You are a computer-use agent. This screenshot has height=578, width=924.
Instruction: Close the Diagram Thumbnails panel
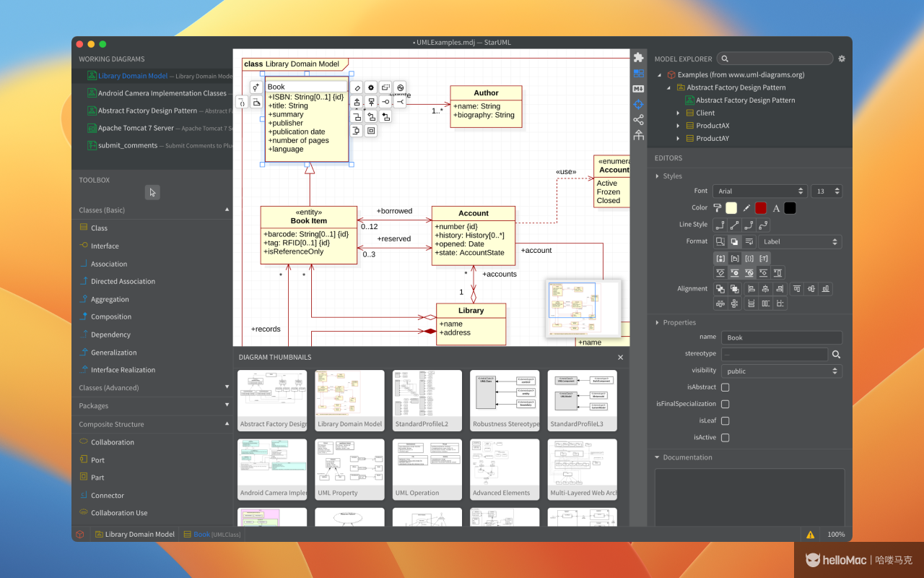click(620, 357)
